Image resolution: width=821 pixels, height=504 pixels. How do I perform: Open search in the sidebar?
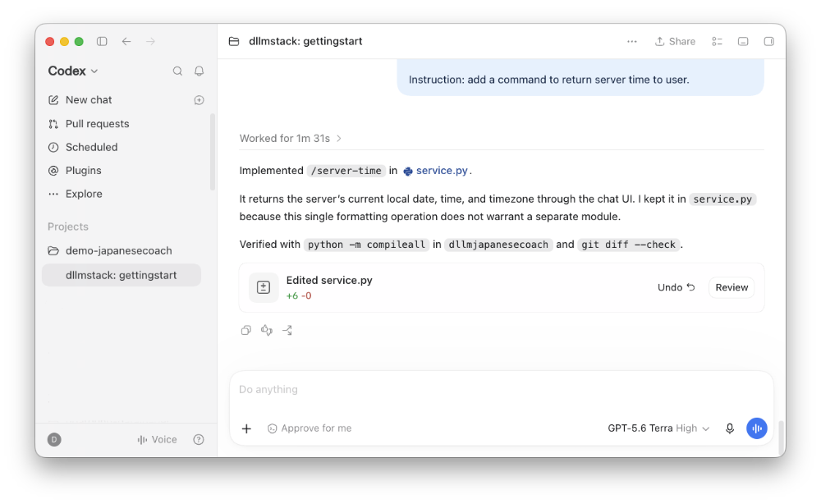177,71
